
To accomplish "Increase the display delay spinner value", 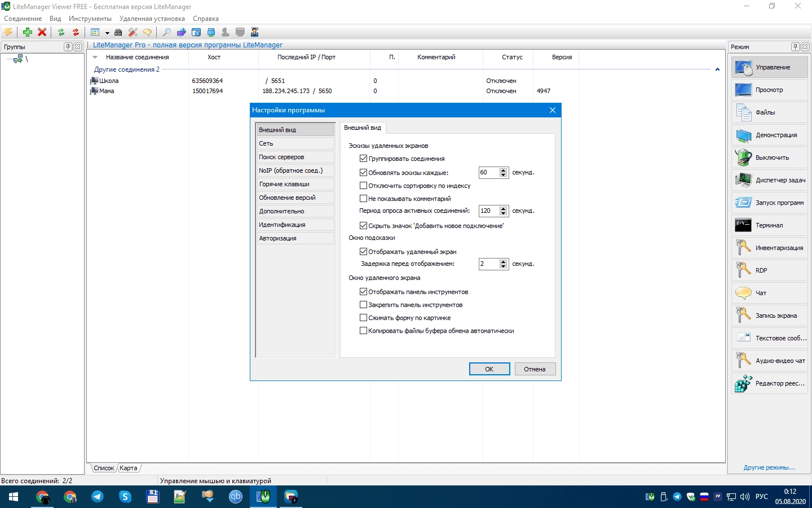I will [504, 261].
